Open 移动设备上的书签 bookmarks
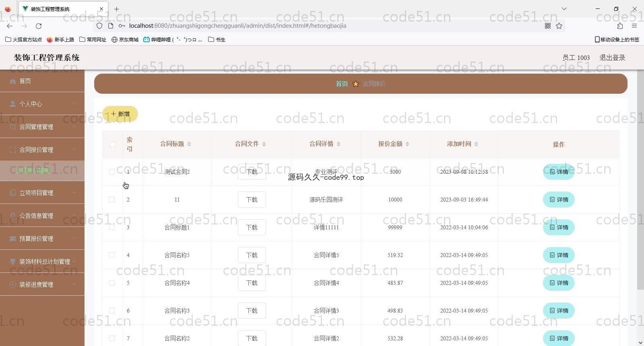The image size is (644, 346). pos(617,39)
